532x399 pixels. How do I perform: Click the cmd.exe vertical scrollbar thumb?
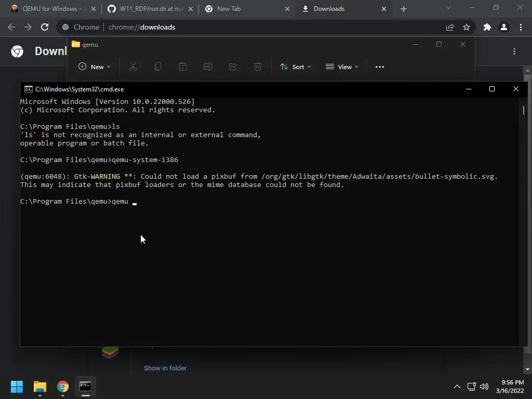524,110
